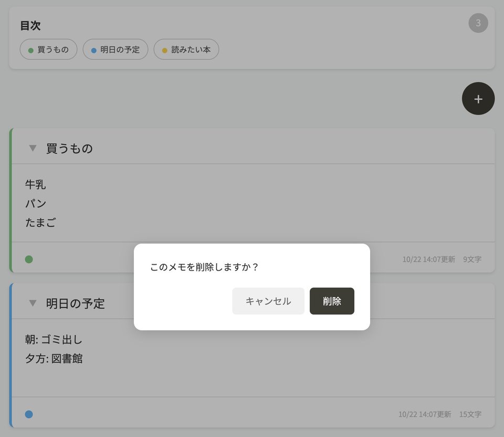Click the このメモを削除しますか？ dialog message
Viewport: 504px width, 437px height.
coord(204,267)
